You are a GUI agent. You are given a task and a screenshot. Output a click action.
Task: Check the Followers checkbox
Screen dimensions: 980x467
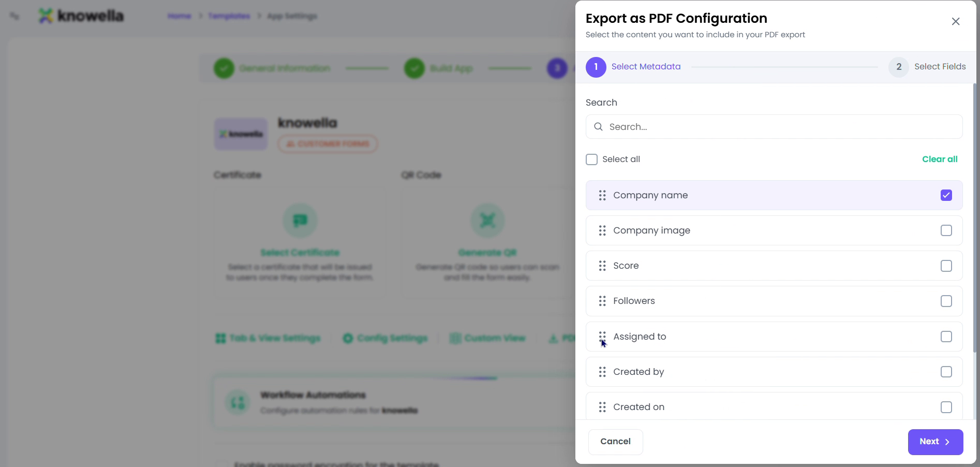(x=946, y=301)
